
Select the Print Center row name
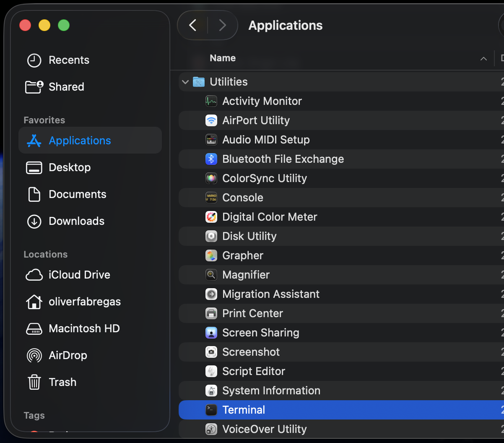coord(253,313)
